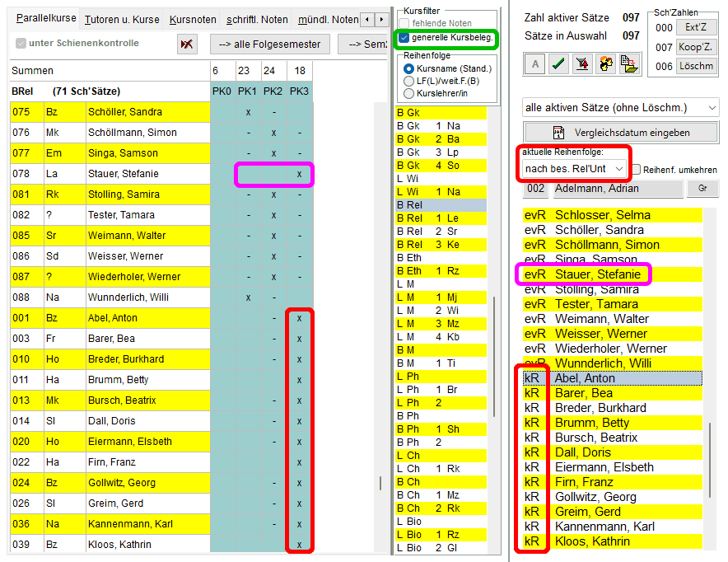Click the green checkmark icon button

pyautogui.click(x=558, y=64)
